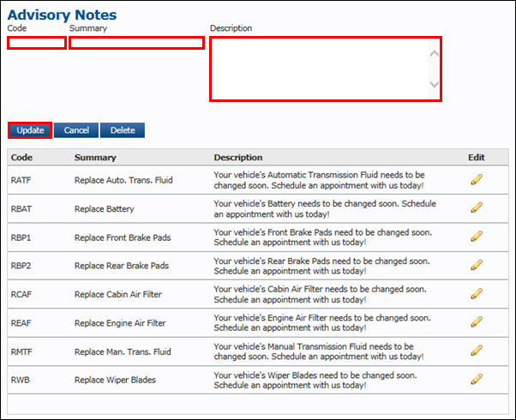
Task: Select code cell RATF
Action: (x=21, y=180)
